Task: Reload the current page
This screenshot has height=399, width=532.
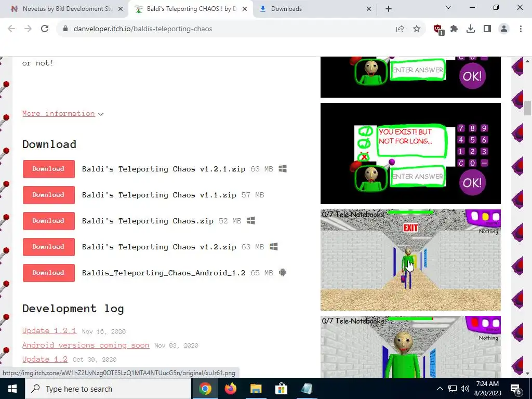Action: [45, 29]
